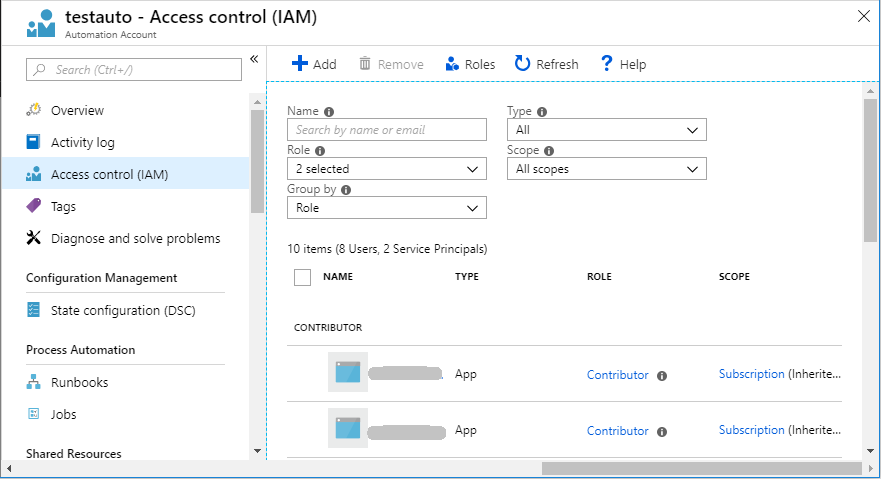881x479 pixels.
Task: Open the Contributor link in second row
Action: [617, 431]
